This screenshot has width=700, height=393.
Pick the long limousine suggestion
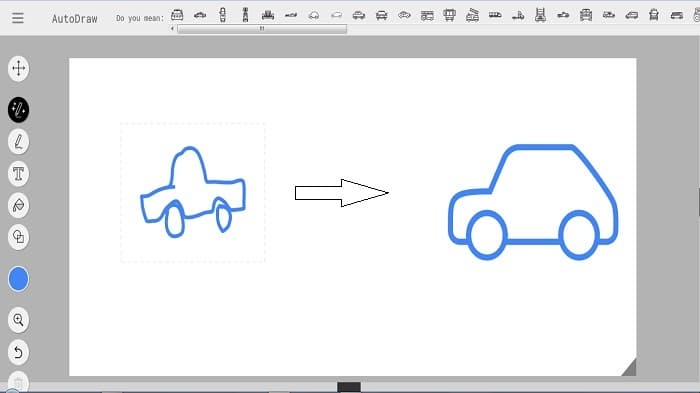click(495, 16)
